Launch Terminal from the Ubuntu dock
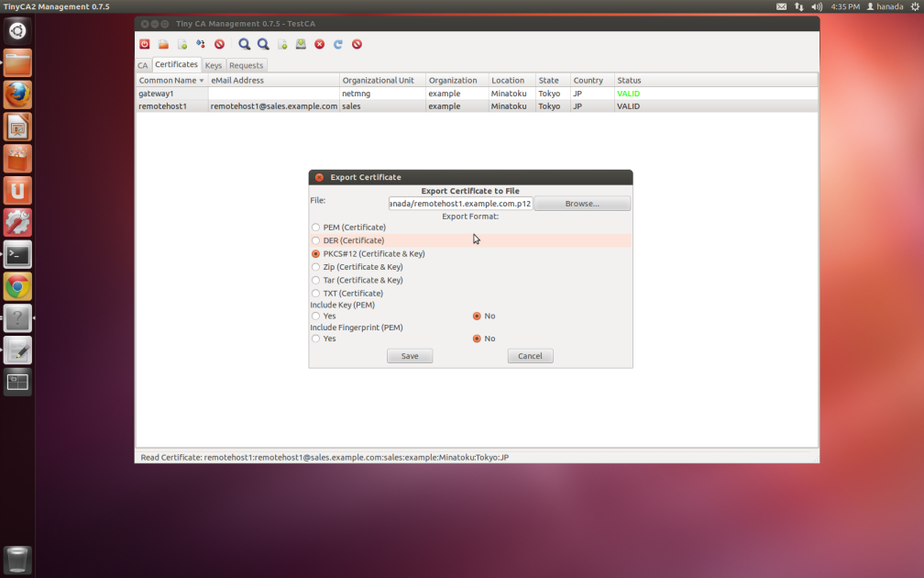This screenshot has width=924, height=578. pos(17,254)
